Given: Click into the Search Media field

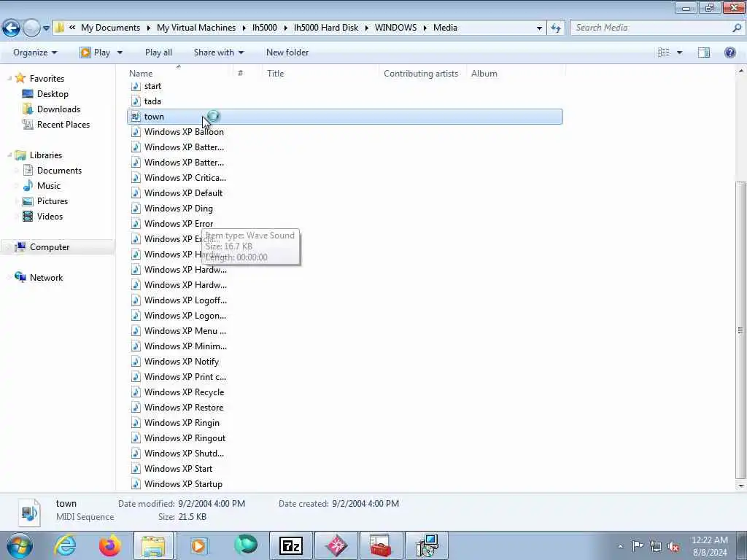Looking at the screenshot, I should pyautogui.click(x=650, y=28).
